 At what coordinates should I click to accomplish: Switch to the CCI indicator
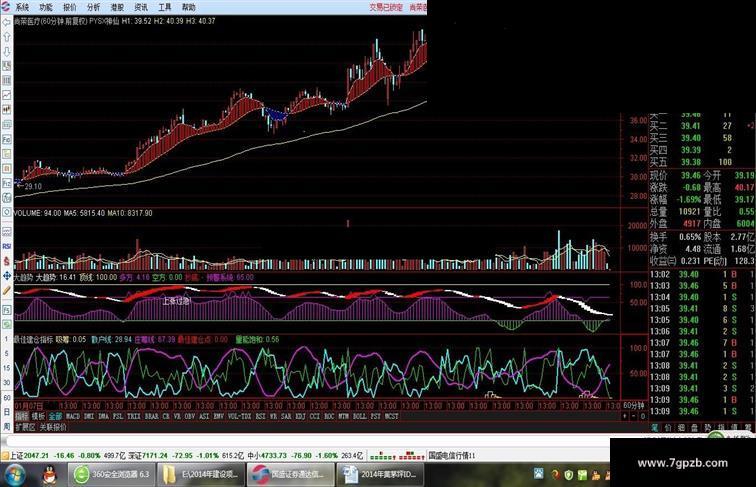[314, 416]
